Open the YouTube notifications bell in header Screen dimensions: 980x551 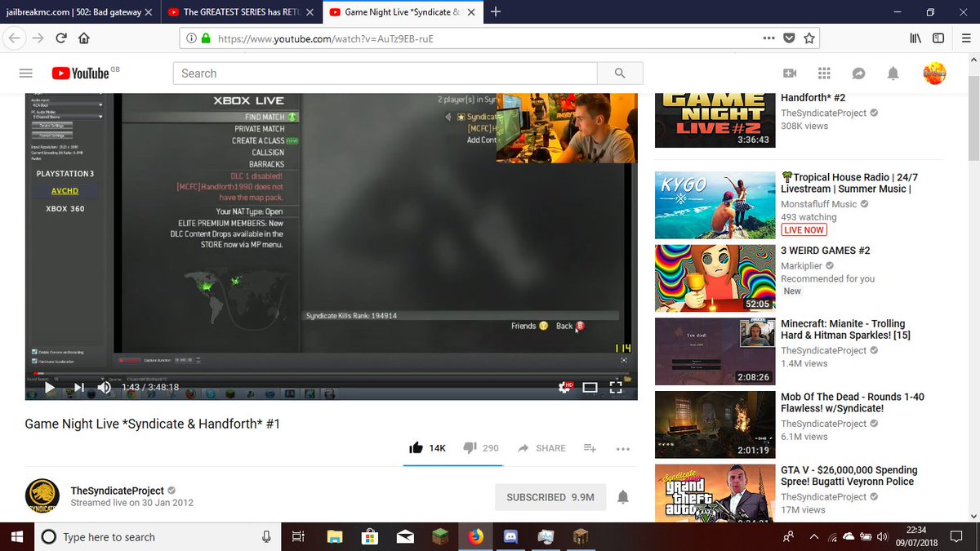(x=893, y=73)
